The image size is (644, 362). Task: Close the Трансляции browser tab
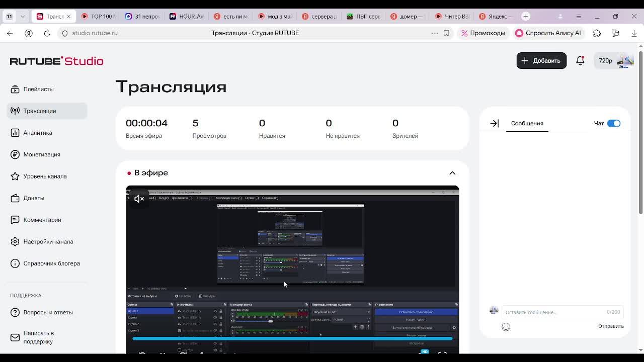click(x=69, y=17)
